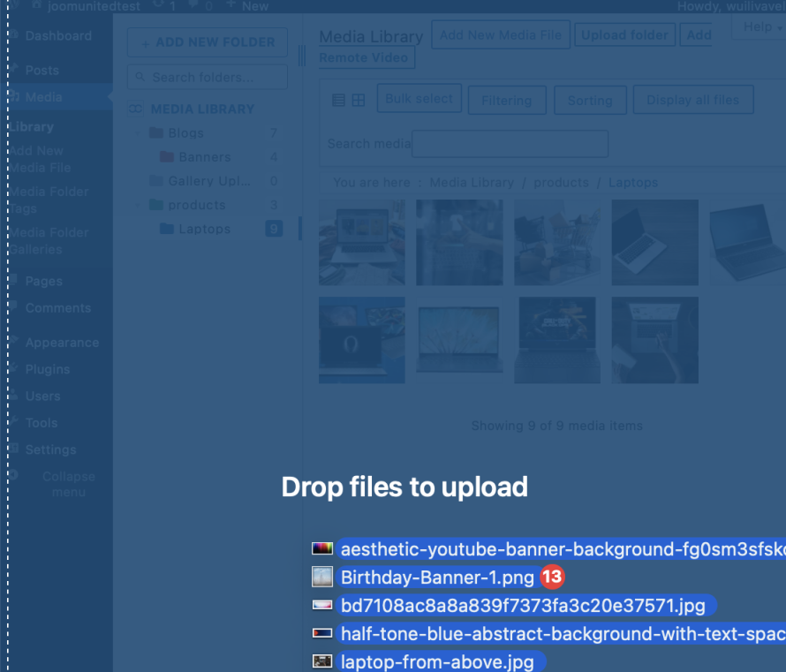The image size is (786, 672).
Task: Open the Sorting dropdown
Action: 590,101
